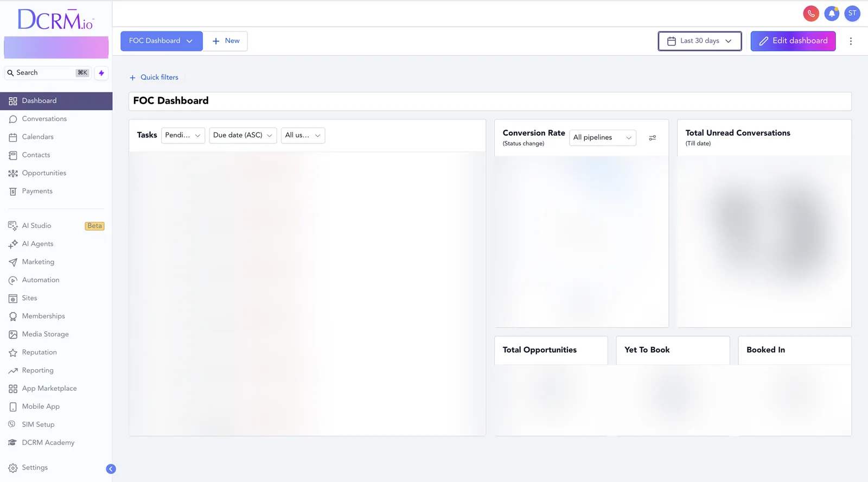Open the All pipelines dropdown
Viewport: 868px width, 482px height.
click(x=603, y=138)
